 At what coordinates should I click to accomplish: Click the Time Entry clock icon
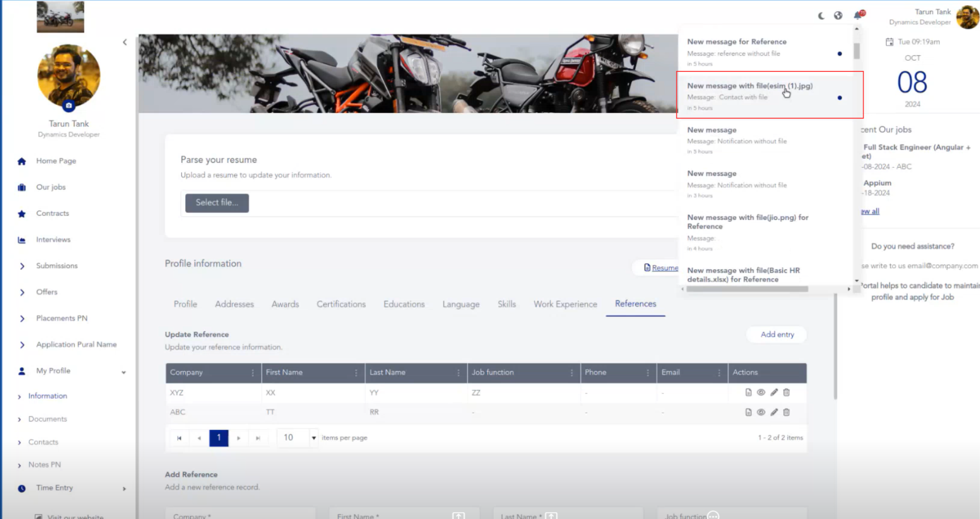21,488
